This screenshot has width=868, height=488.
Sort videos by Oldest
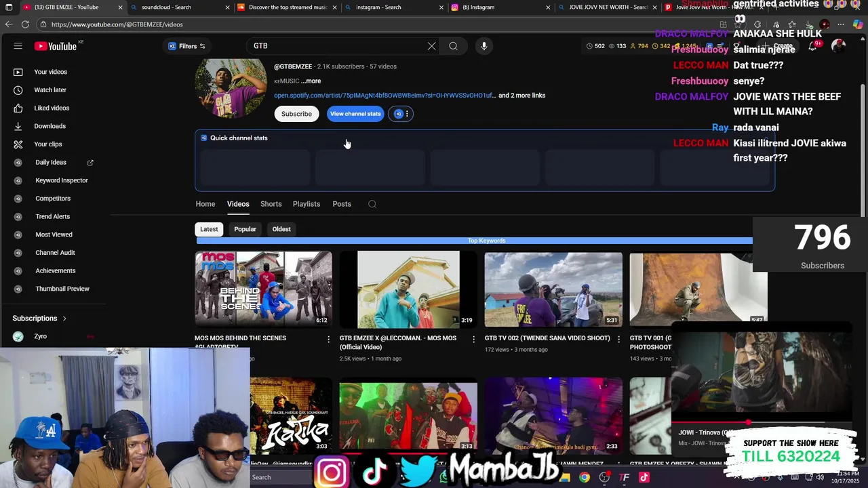[281, 229]
